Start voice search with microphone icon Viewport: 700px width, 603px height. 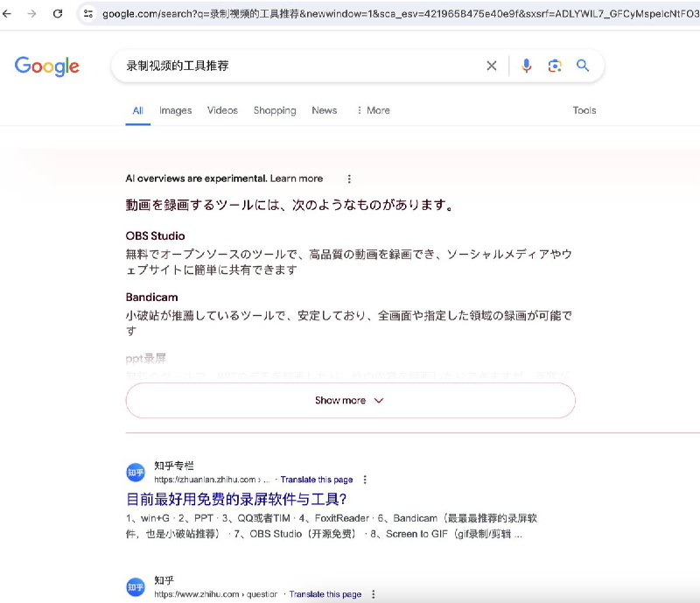[526, 66]
